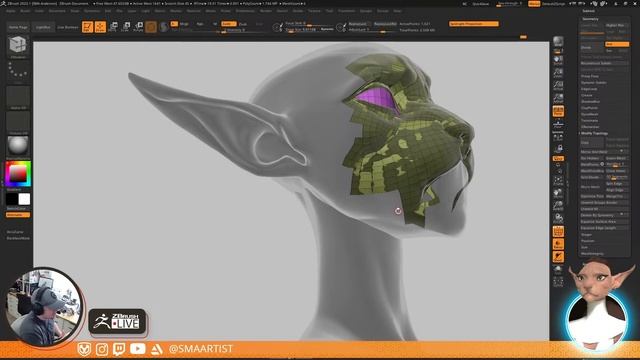This screenshot has height=360, width=640.
Task: Toggle the Floor grid
Action: tap(558, 124)
